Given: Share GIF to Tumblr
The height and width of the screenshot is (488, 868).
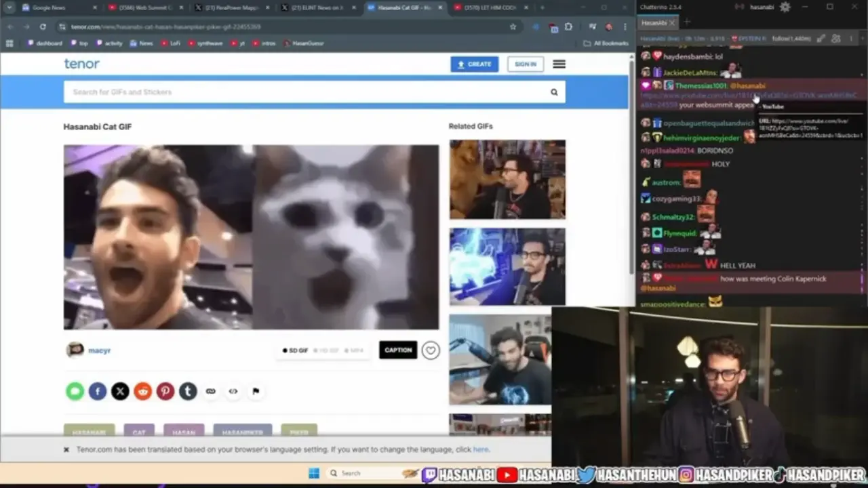Looking at the screenshot, I should (188, 391).
